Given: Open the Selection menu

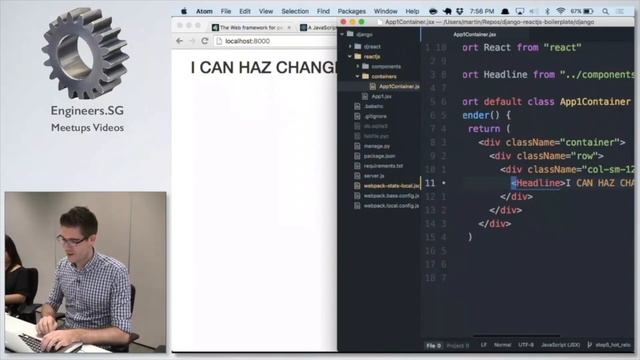Looking at the screenshot, I should [295, 11].
